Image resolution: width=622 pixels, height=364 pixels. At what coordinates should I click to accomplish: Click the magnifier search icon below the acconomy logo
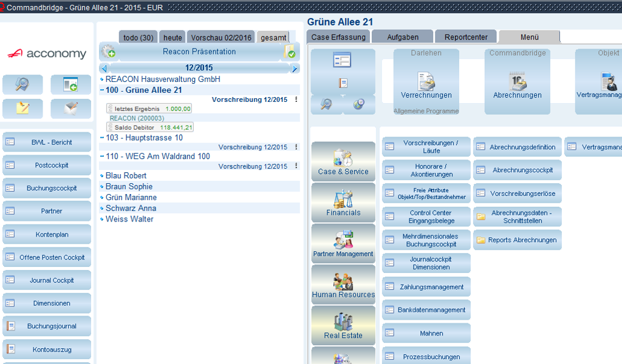(22, 84)
